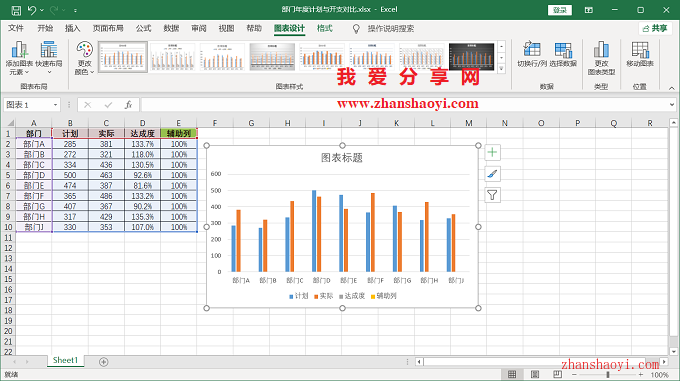Open the Data (数据) tab
680x381 pixels.
click(171, 28)
